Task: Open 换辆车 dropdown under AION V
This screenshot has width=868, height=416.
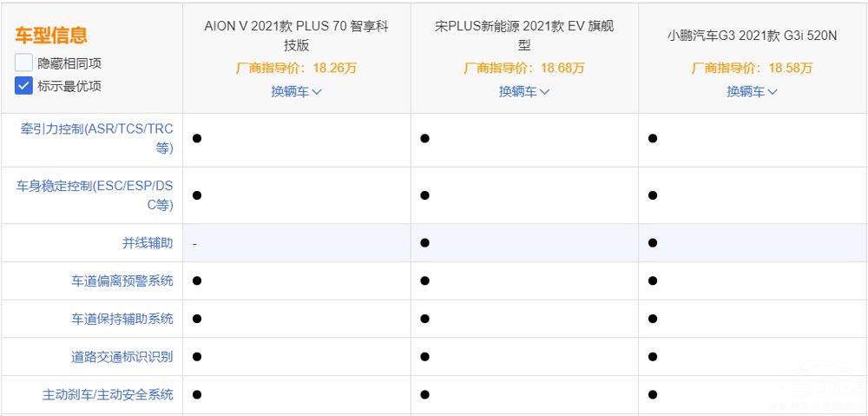Action: 296,91
